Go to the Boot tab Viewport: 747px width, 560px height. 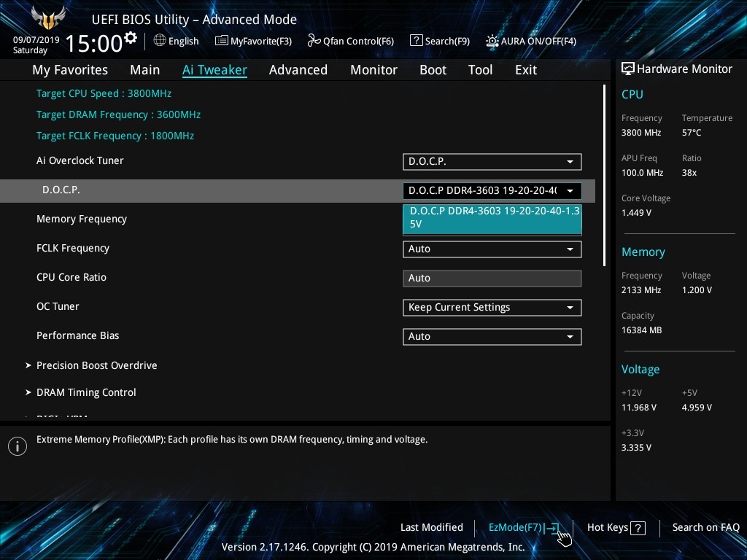(x=433, y=70)
